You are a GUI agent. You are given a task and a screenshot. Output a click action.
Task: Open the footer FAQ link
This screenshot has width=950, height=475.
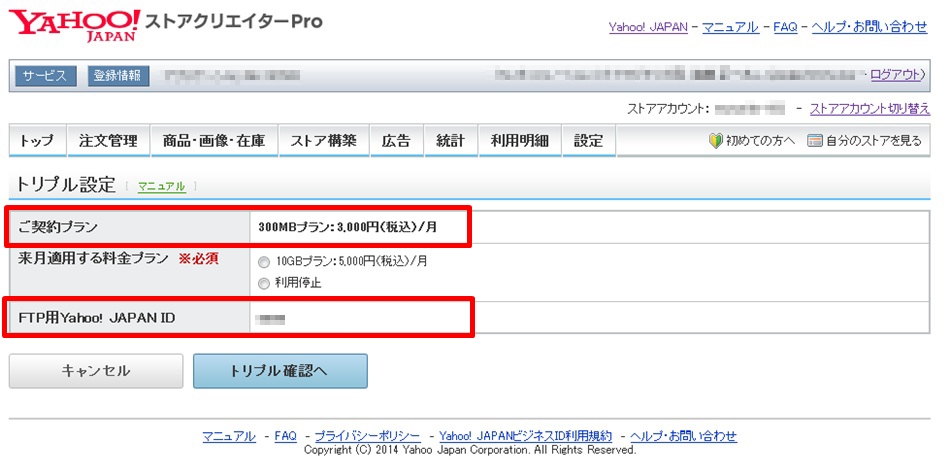point(285,436)
